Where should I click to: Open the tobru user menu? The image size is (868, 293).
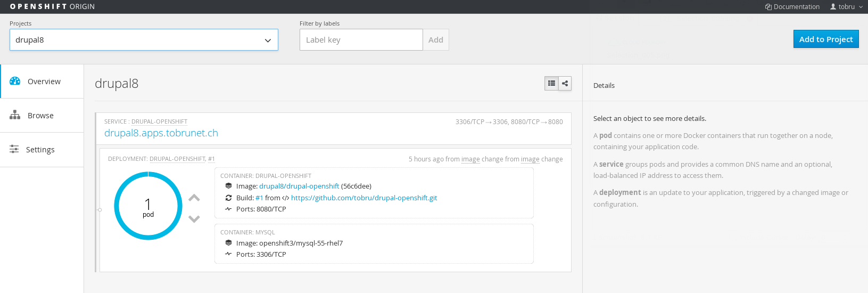point(846,7)
